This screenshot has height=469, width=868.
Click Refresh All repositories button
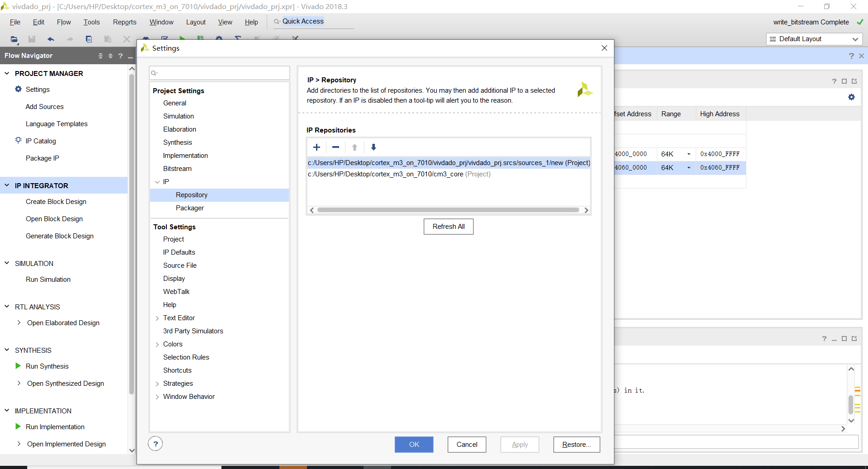pyautogui.click(x=448, y=227)
